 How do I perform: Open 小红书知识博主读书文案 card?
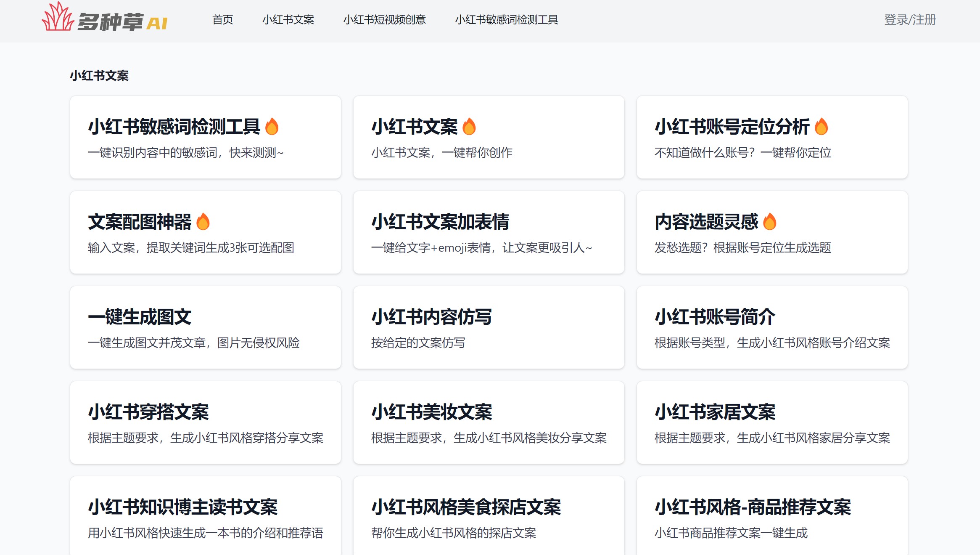tap(205, 517)
